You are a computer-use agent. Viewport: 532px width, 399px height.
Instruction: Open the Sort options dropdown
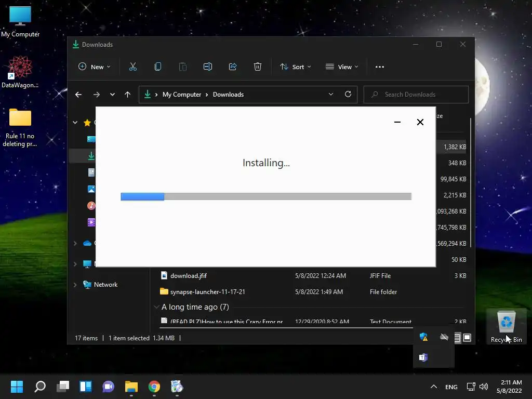(295, 67)
